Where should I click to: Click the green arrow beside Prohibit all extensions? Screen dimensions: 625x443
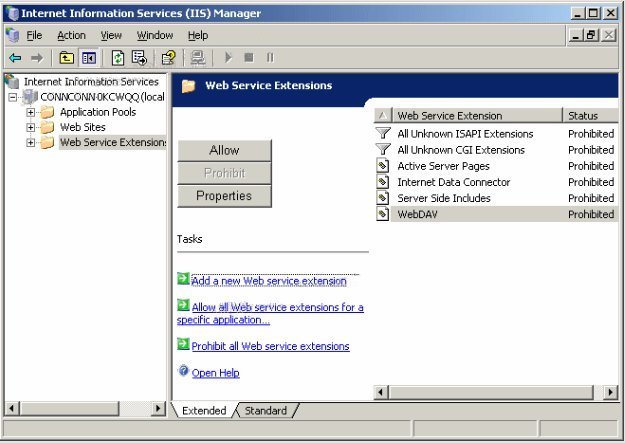[x=183, y=344]
